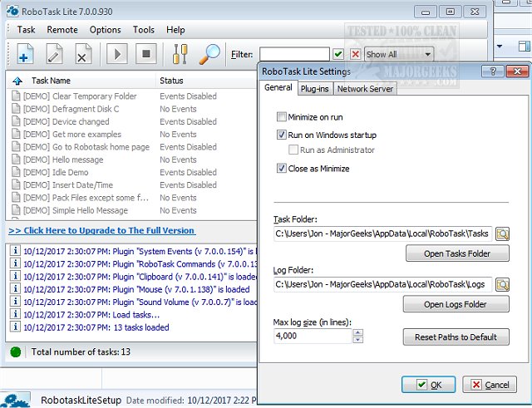
Task: Click Open Logs Folder button
Action: (x=456, y=304)
